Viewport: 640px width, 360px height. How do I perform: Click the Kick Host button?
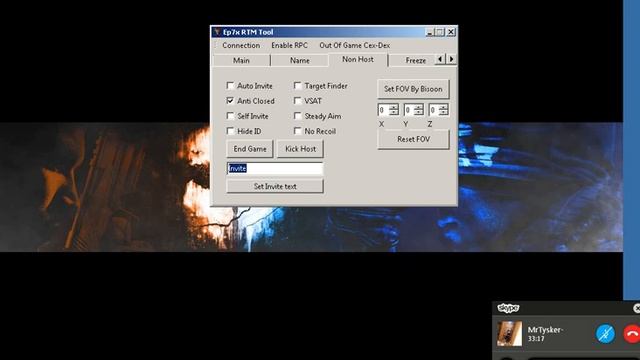click(x=300, y=149)
